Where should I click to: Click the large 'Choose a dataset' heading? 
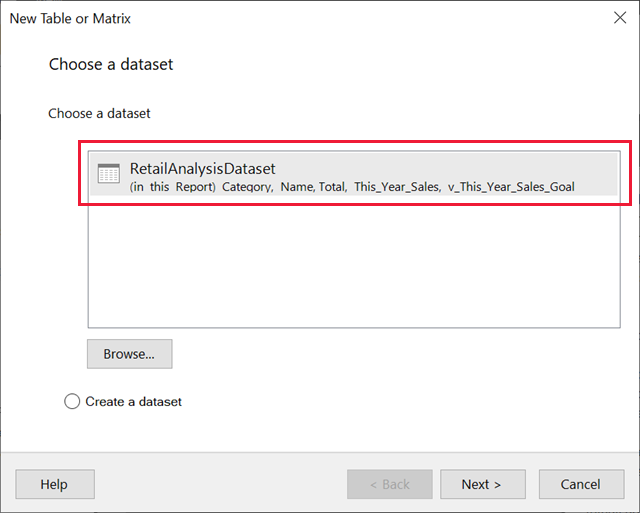111,65
